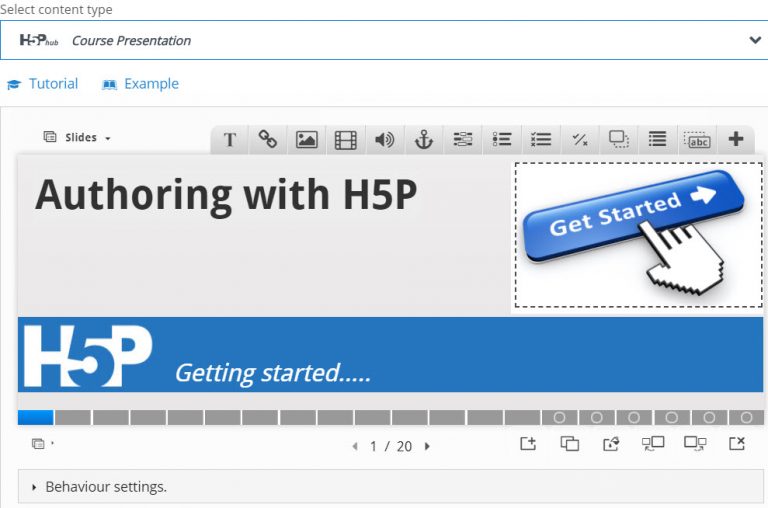Screen dimensions: 768x508
Task: Click the H5P hub logo
Action: [x=39, y=40]
